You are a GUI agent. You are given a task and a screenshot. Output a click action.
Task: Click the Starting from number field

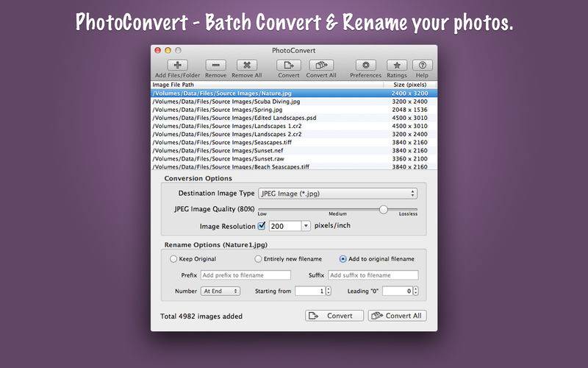coord(310,291)
